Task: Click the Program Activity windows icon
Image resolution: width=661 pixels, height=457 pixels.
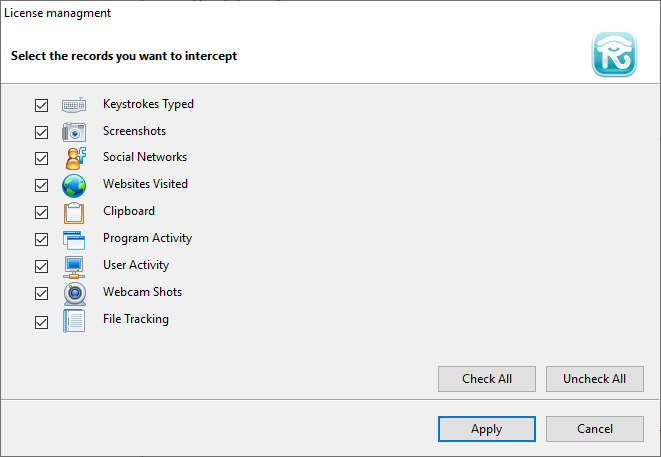Action: [x=74, y=240]
